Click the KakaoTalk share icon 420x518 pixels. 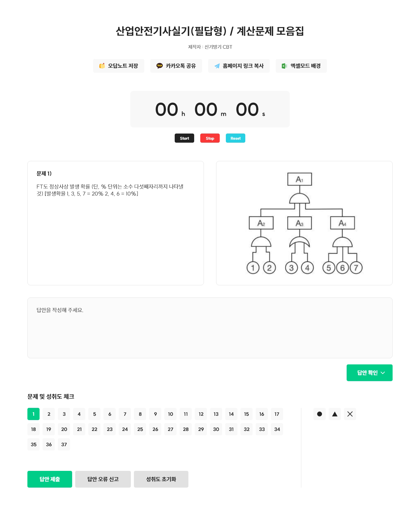pyautogui.click(x=159, y=66)
